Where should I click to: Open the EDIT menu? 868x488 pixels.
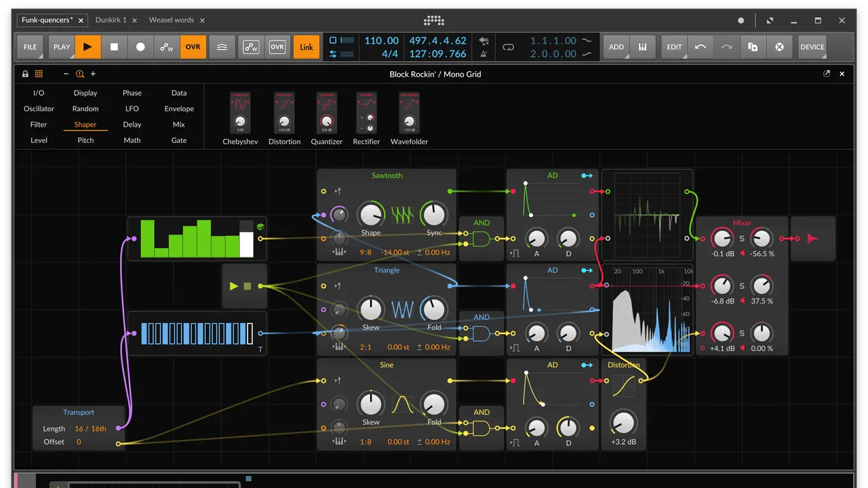pos(674,47)
